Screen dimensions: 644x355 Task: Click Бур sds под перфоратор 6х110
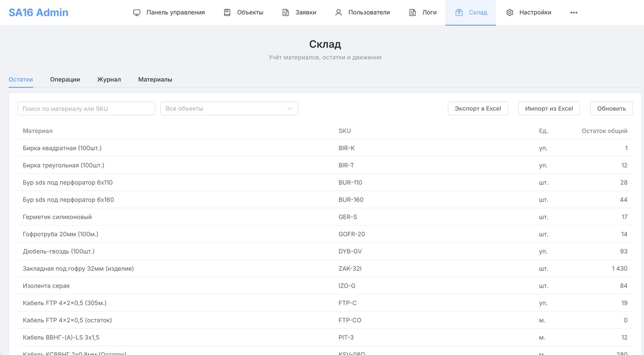coord(68,183)
